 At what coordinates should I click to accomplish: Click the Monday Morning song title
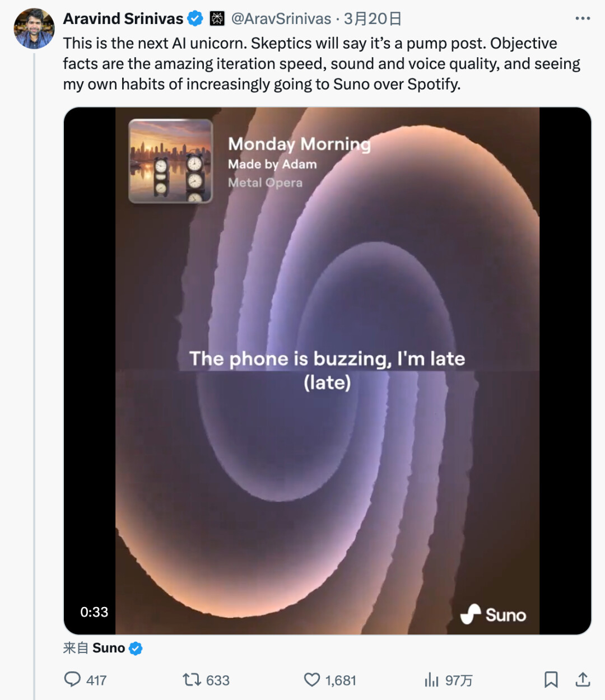[x=299, y=144]
